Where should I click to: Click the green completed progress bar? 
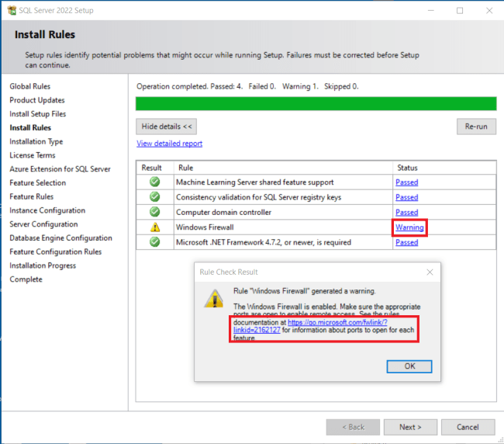(316, 103)
